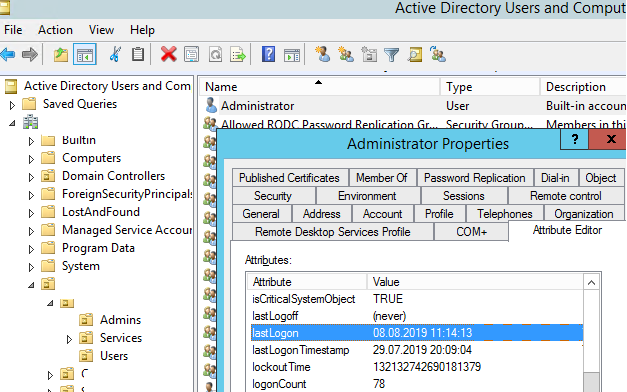The image size is (627, 392).
Task: Click the Attribute column header
Action: [x=306, y=282]
